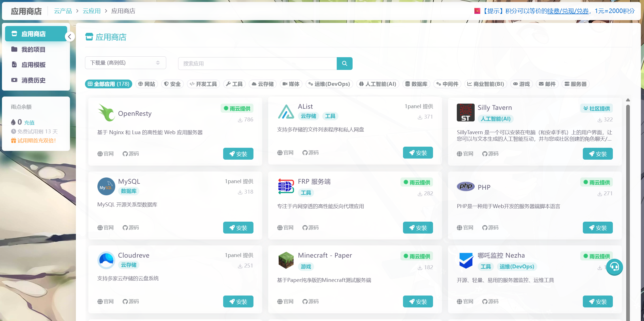Open MySQL 源码 link
Screen dimensions: 644x321
coord(131,228)
